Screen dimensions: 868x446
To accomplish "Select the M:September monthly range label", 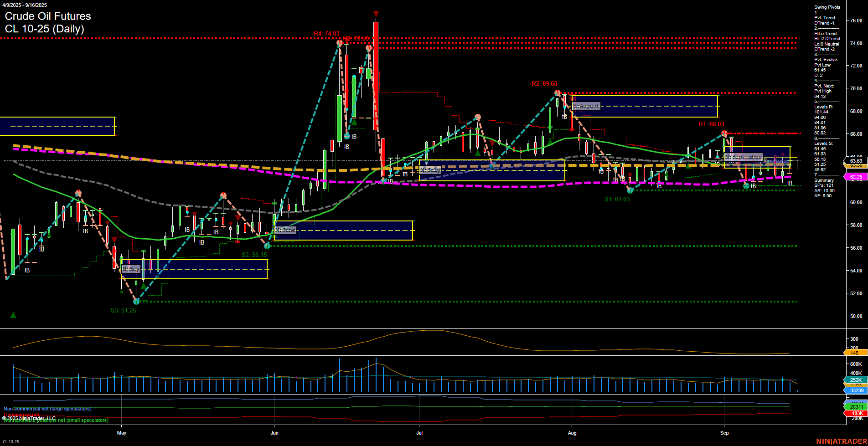I will pos(744,156).
